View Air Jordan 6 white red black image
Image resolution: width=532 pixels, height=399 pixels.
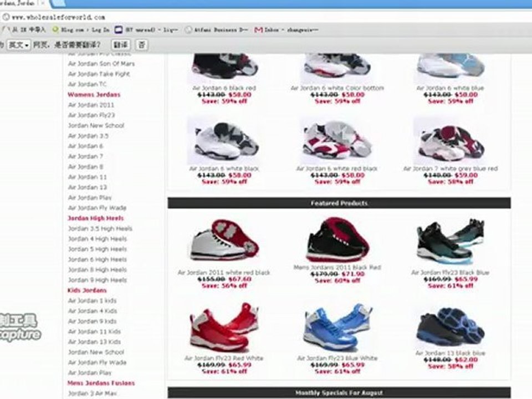pyautogui.click(x=337, y=141)
